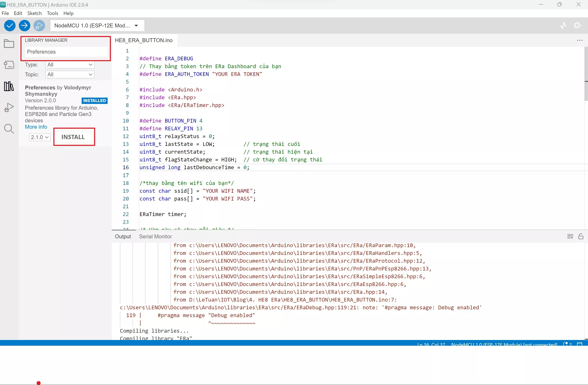Click the Version 2.0.0 text
This screenshot has width=588, height=385.
point(40,100)
